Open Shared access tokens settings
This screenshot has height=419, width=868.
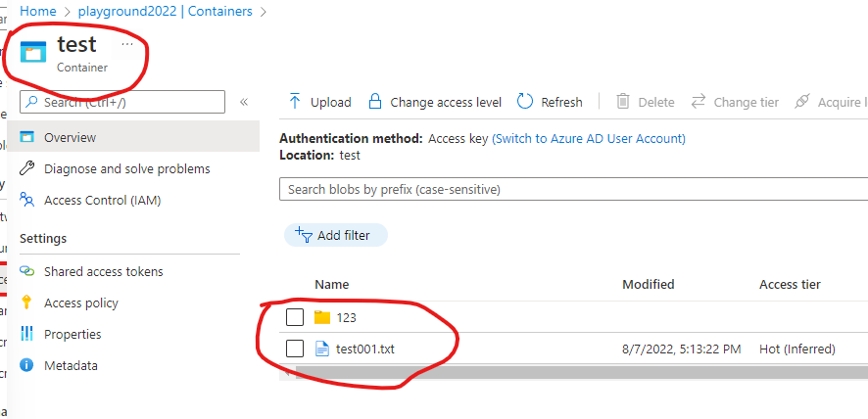(104, 271)
